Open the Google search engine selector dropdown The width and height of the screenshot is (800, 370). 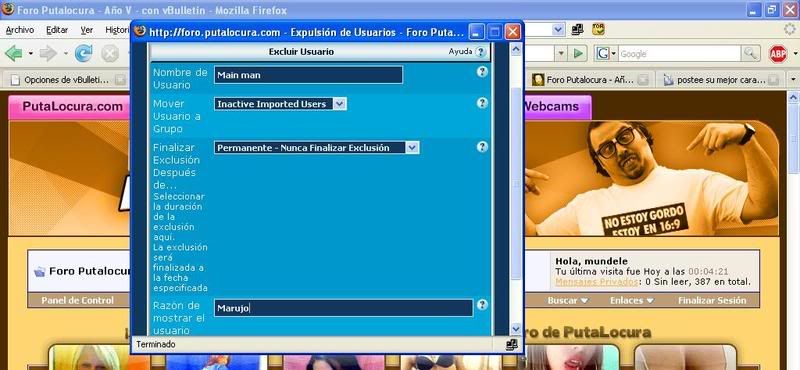click(x=606, y=54)
